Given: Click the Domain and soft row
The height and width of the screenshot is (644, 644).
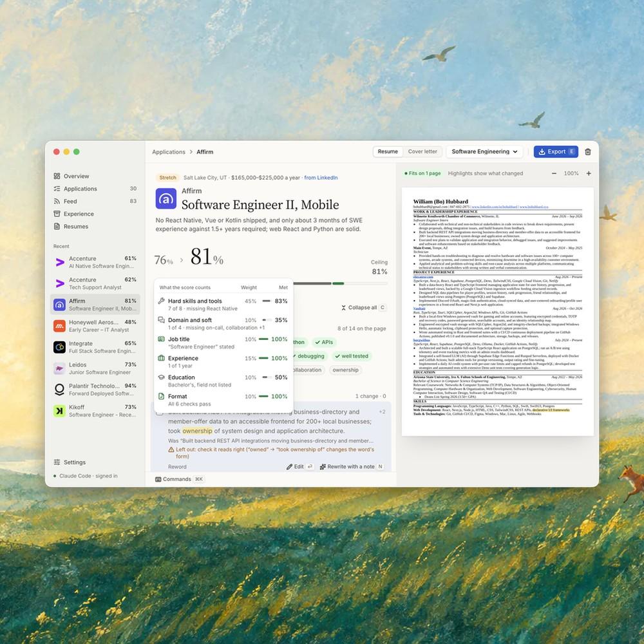Looking at the screenshot, I should coord(223,324).
